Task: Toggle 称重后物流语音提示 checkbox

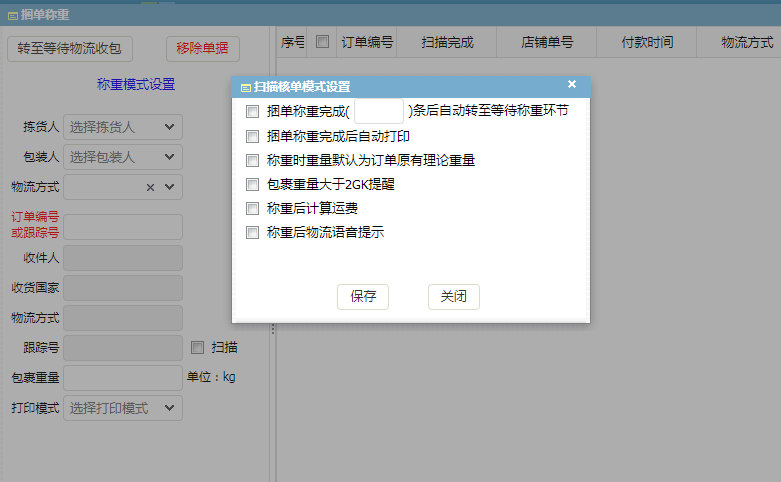Action: (253, 232)
